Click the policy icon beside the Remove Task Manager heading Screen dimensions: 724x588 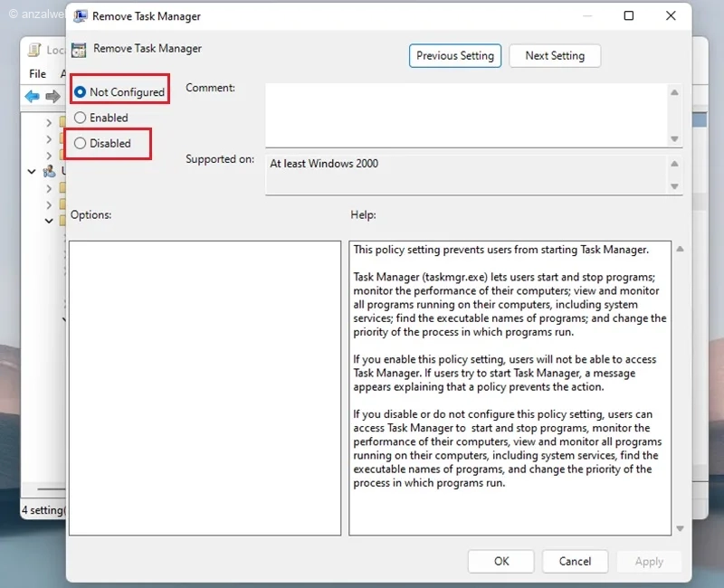80,50
